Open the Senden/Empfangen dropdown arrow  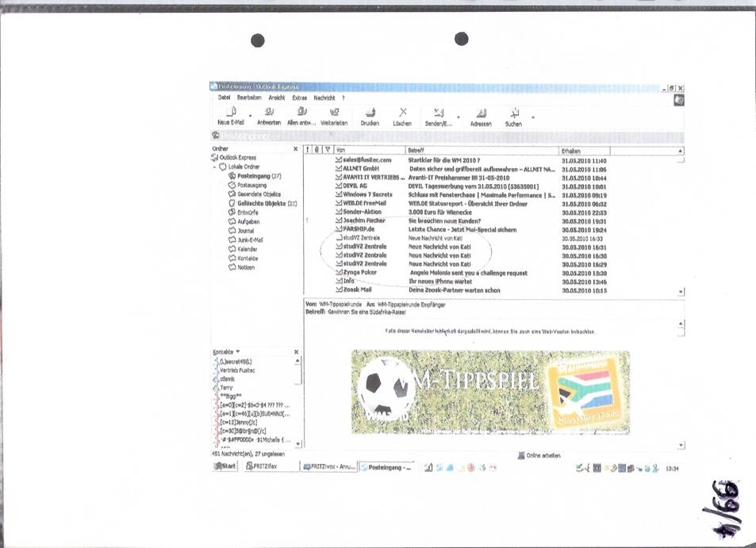click(458, 117)
